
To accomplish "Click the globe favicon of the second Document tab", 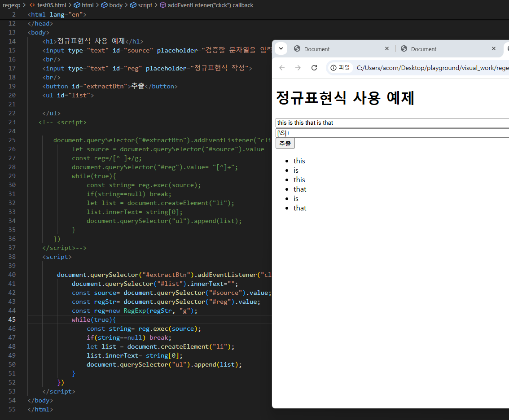I will [404, 49].
